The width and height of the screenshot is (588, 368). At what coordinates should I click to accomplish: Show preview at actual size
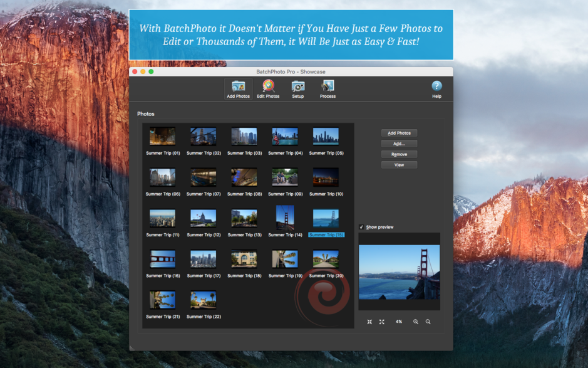tap(382, 322)
